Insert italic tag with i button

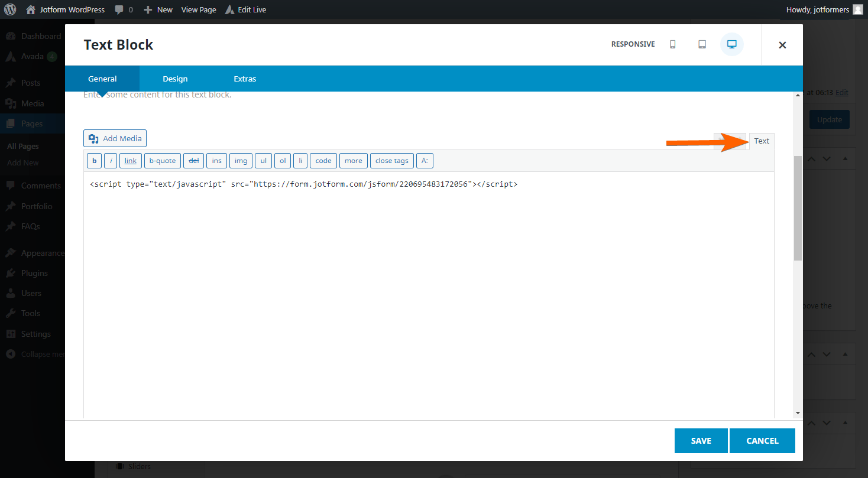pos(111,161)
